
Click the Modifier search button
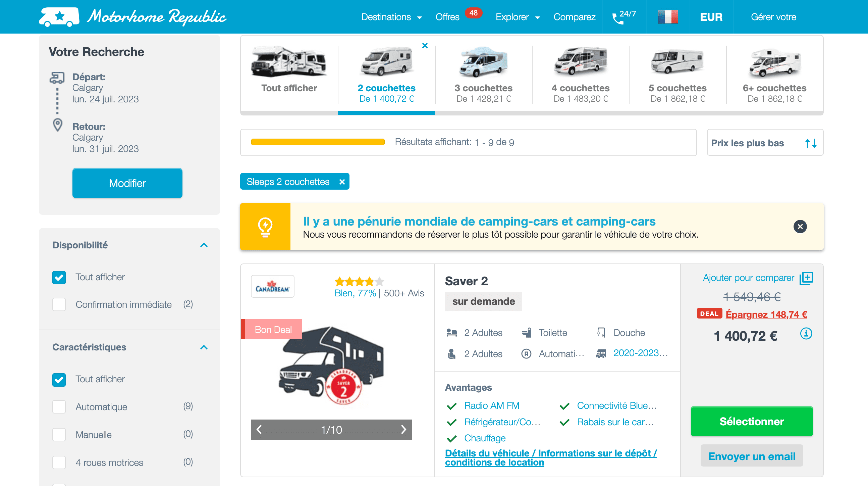pyautogui.click(x=127, y=183)
